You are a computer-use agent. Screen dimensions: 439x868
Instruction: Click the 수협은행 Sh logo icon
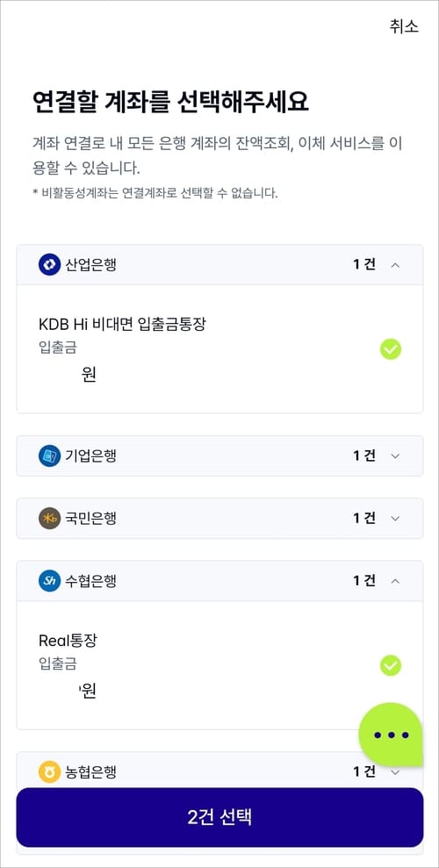click(49, 581)
